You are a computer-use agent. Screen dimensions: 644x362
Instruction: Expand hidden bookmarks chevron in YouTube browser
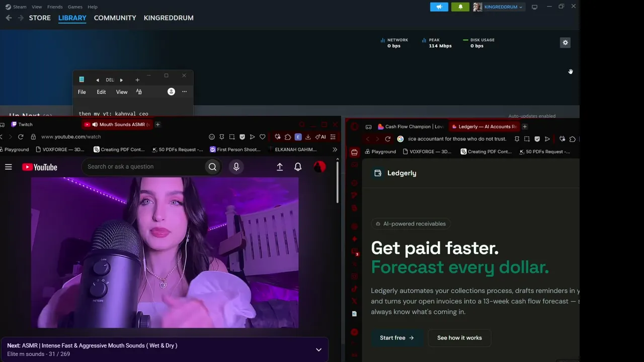(335, 149)
